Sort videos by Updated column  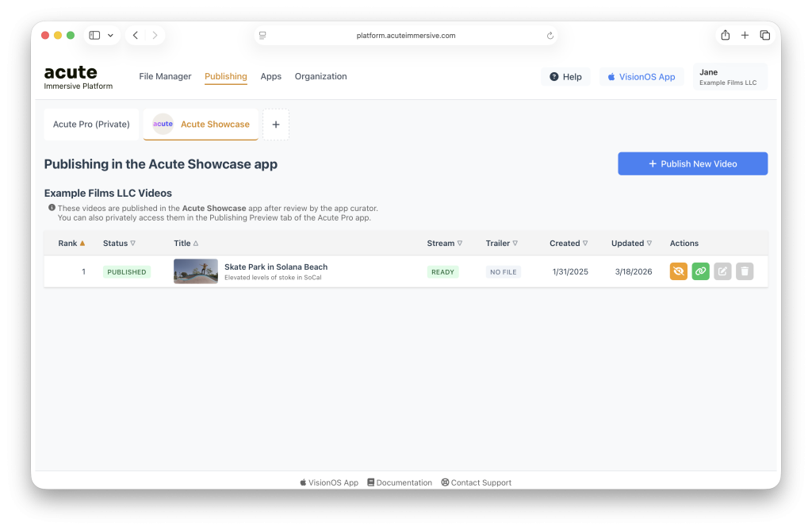point(631,244)
